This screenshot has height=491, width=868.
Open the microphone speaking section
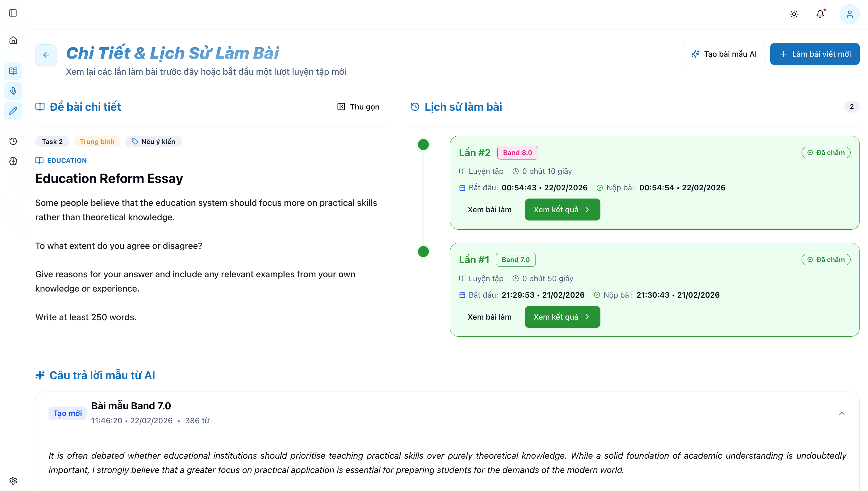tap(13, 91)
